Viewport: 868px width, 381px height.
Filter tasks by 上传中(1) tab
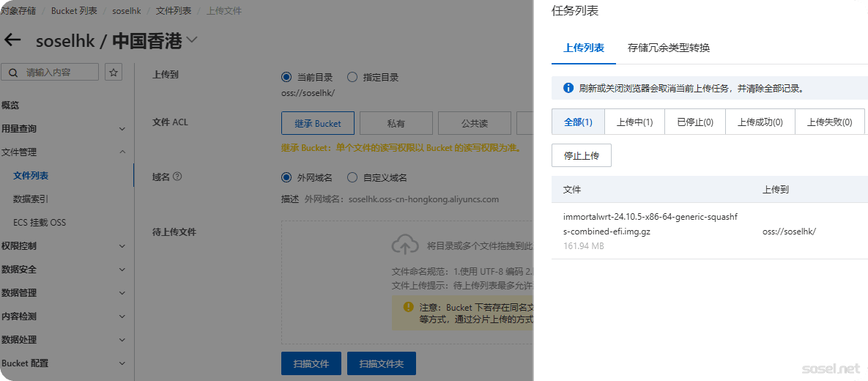click(634, 122)
